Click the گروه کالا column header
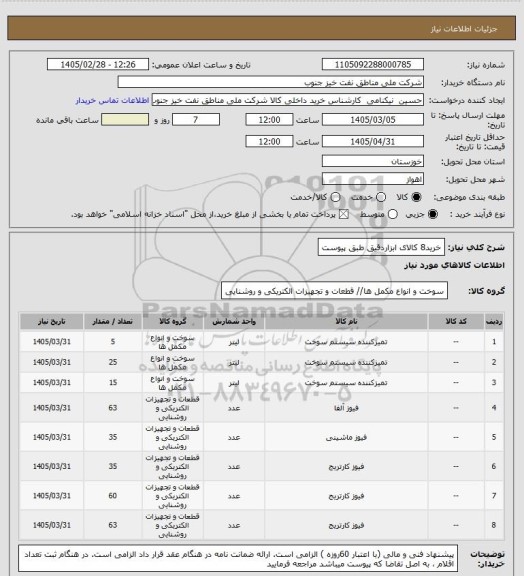 click(x=173, y=321)
